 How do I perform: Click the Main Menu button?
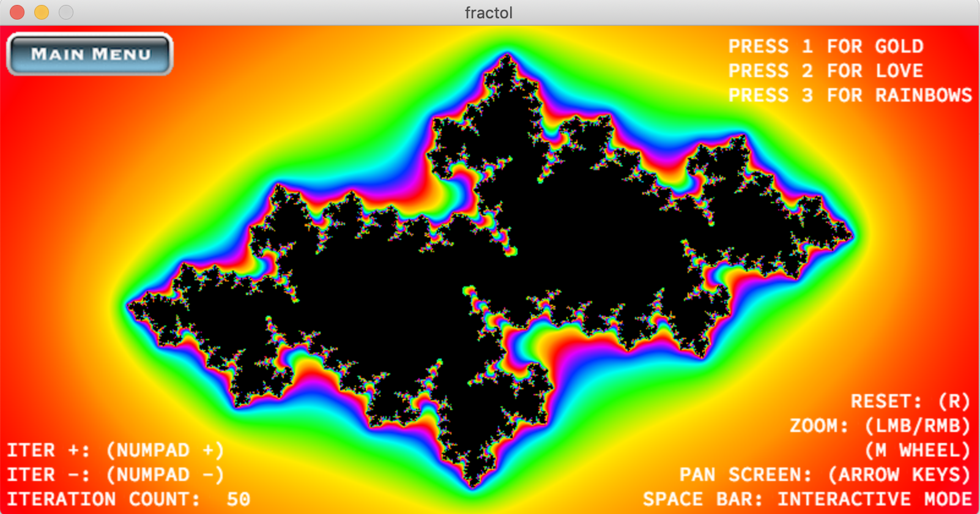click(90, 54)
